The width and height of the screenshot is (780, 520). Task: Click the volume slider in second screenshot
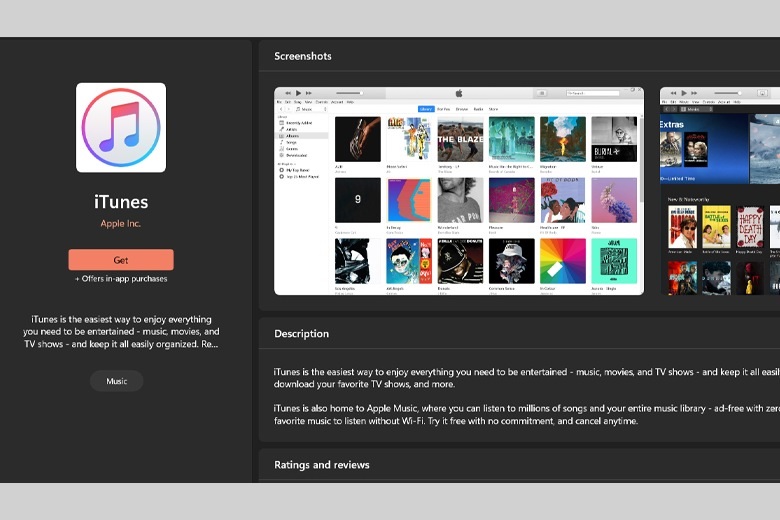click(x=728, y=93)
